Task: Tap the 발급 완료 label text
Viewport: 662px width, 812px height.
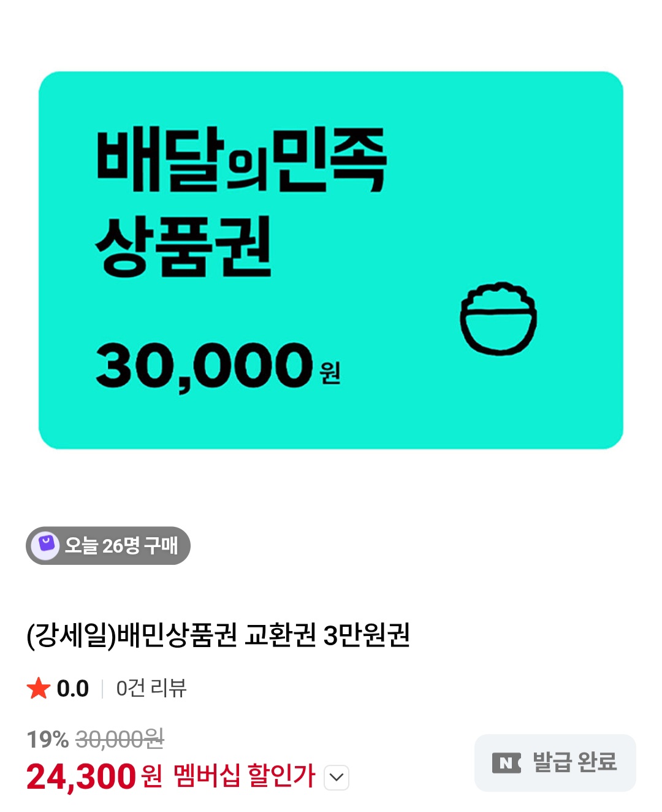Action: click(x=574, y=762)
